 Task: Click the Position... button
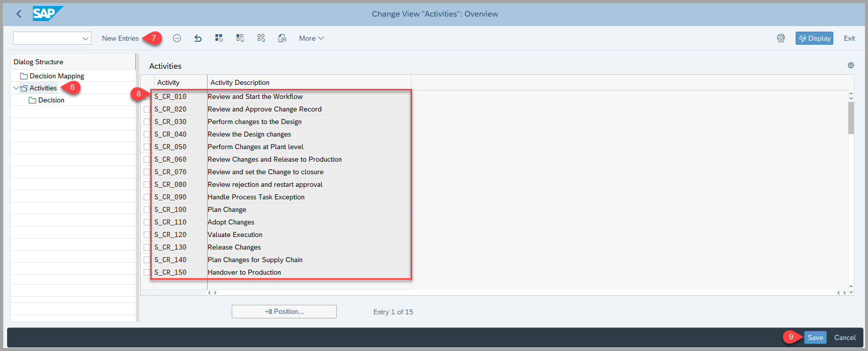pos(284,311)
